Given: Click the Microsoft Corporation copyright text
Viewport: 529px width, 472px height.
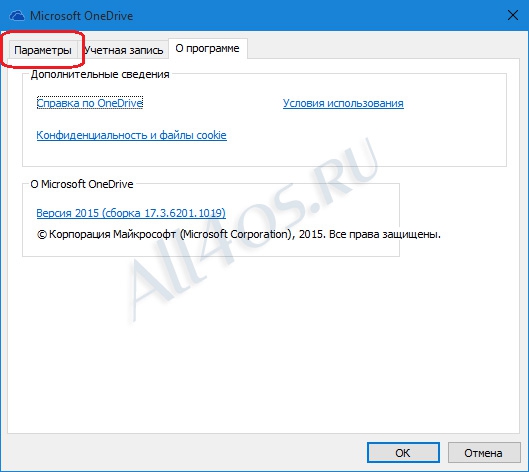Looking at the screenshot, I should [x=239, y=234].
